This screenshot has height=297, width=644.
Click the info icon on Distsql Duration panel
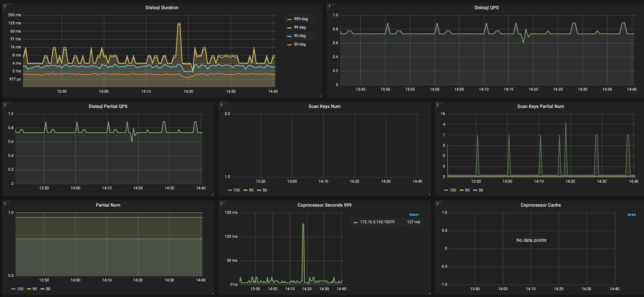pyautogui.click(x=5, y=6)
